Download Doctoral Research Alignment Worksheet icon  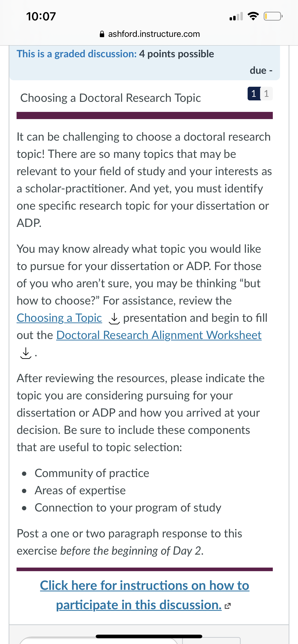25,353
